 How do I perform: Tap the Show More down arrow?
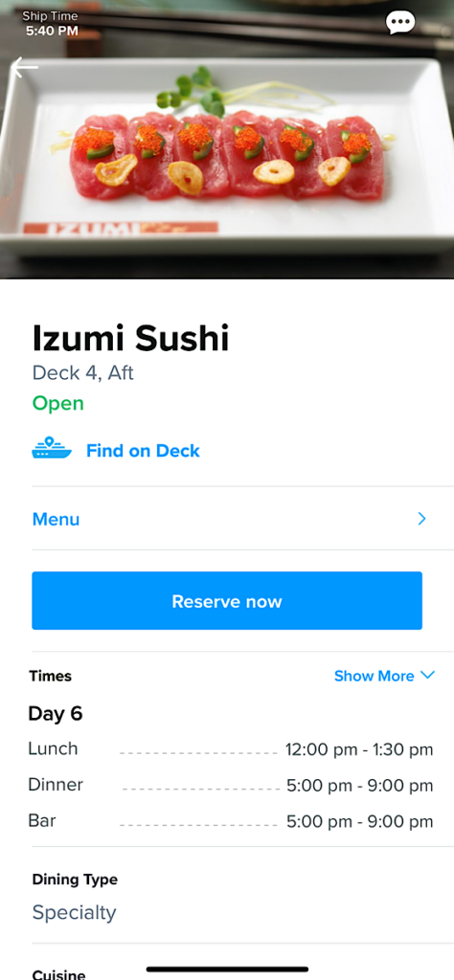coord(427,675)
